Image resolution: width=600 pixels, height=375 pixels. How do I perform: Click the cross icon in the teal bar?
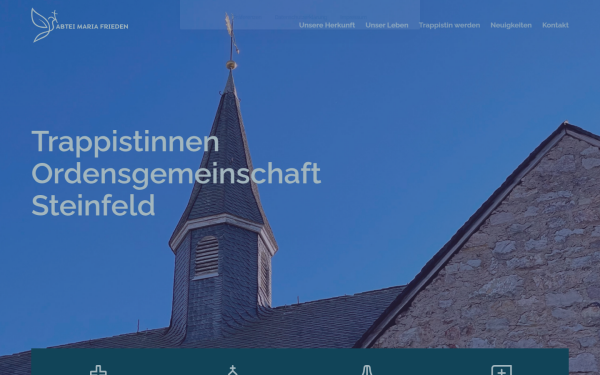[98, 370]
